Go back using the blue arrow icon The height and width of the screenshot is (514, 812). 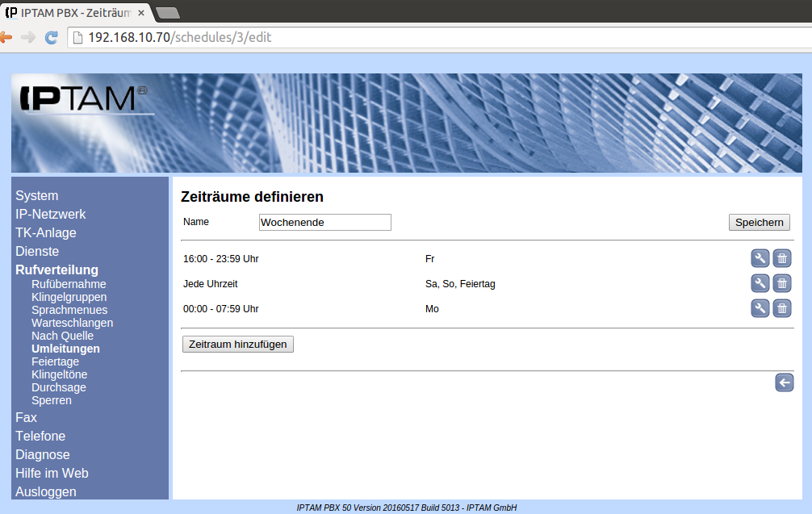click(x=784, y=382)
